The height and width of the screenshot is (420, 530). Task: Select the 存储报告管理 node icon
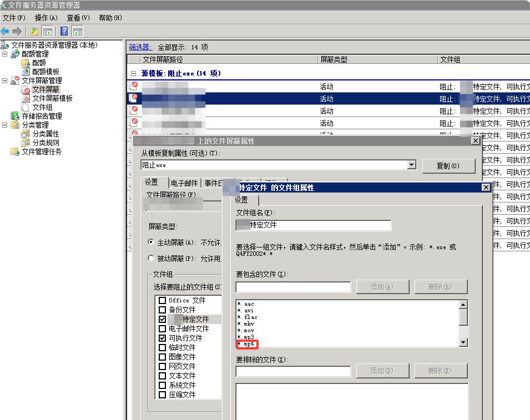(x=16, y=116)
